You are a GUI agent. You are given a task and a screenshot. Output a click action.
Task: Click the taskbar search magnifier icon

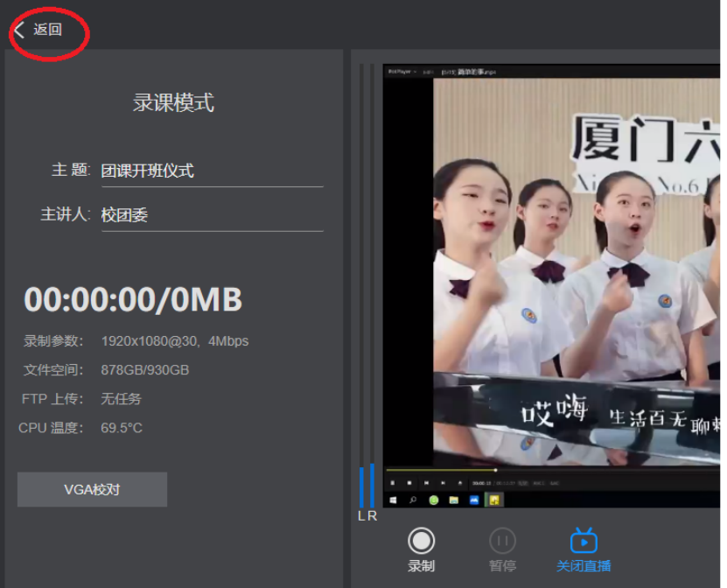click(x=413, y=500)
